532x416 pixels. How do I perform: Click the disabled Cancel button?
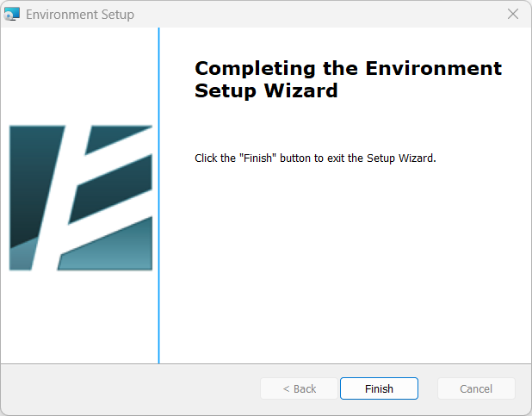pyautogui.click(x=476, y=388)
